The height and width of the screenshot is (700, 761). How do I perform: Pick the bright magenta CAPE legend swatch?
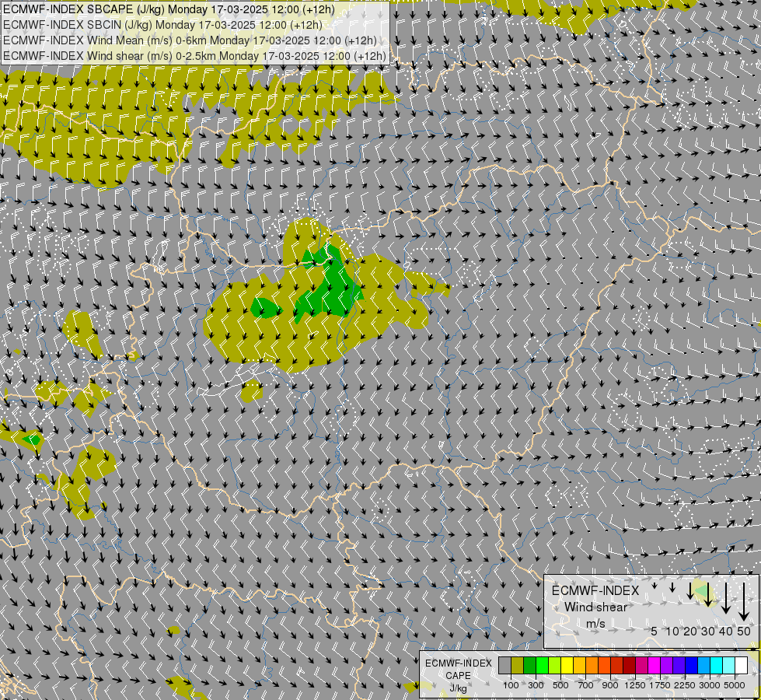[655, 666]
